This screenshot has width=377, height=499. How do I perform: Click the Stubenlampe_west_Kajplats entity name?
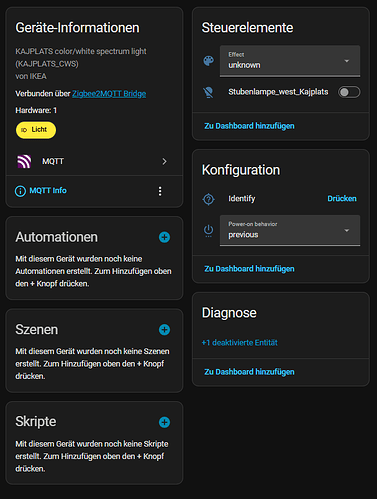(x=278, y=92)
